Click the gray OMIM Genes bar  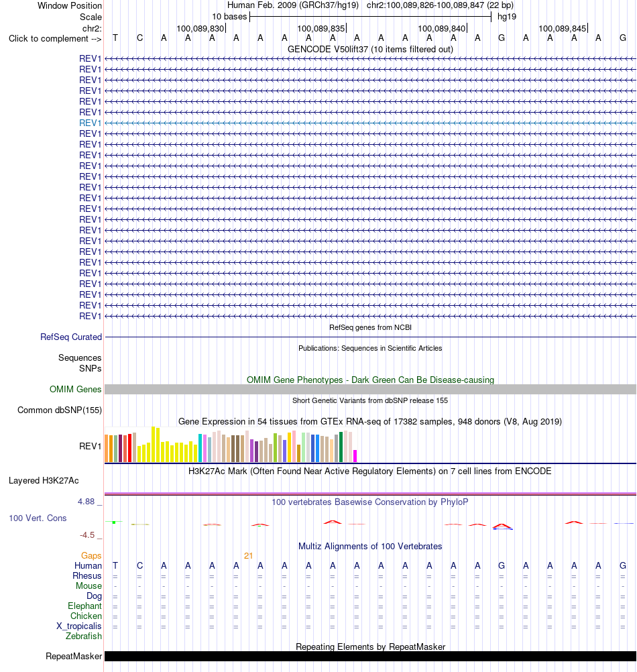click(370, 389)
